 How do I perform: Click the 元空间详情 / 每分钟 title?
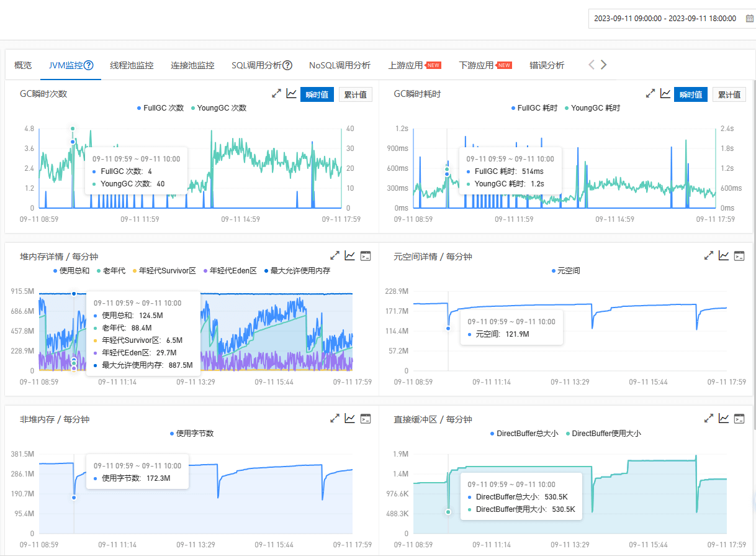click(433, 257)
